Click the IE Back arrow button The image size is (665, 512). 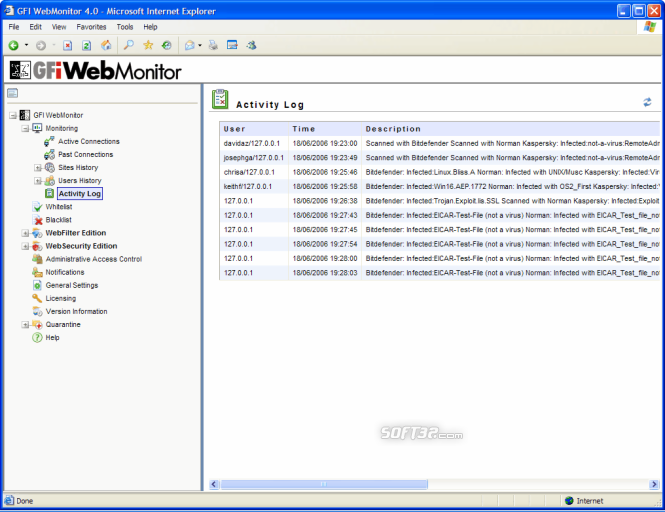[14, 45]
